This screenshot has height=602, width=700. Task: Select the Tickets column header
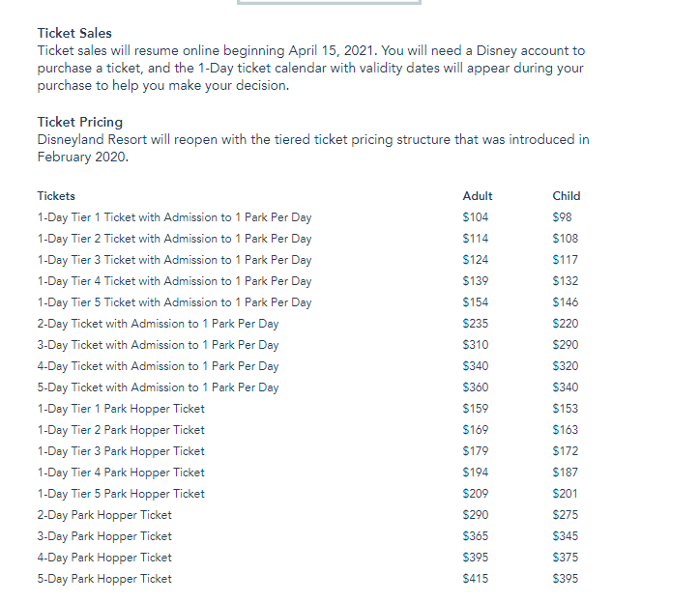tap(56, 196)
